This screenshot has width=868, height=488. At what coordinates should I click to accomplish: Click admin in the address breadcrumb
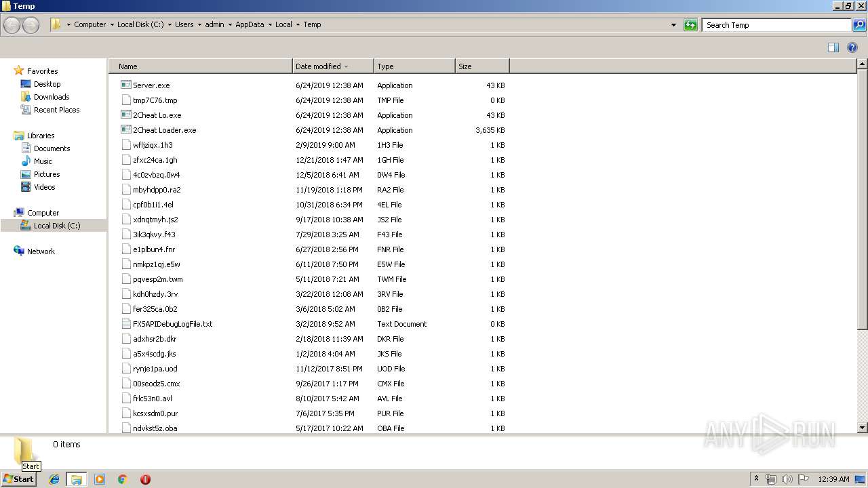click(x=215, y=24)
